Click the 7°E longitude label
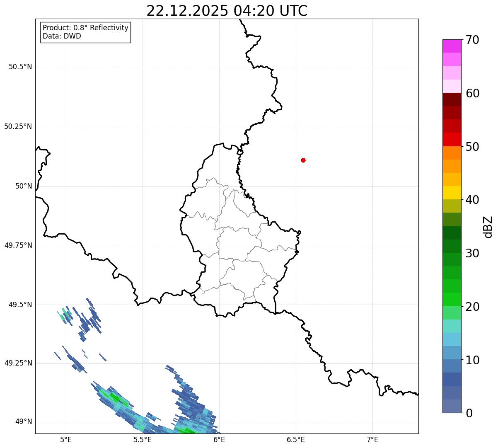Viewport: 498px width, 448px height. (x=372, y=439)
